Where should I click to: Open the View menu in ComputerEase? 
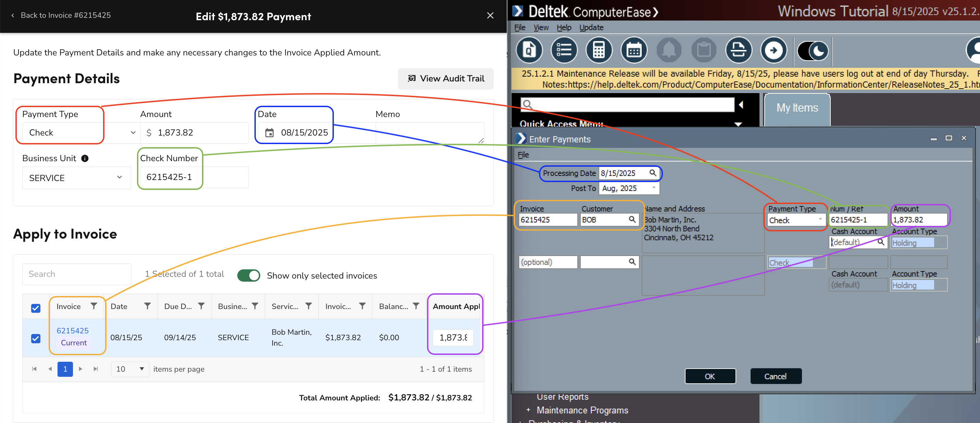click(x=541, y=27)
